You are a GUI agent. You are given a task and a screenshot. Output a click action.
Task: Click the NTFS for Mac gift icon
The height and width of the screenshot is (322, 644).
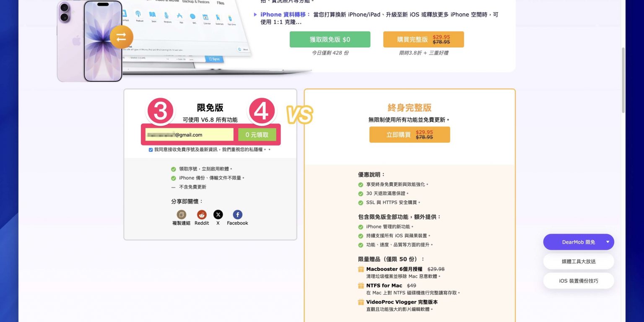click(361, 286)
